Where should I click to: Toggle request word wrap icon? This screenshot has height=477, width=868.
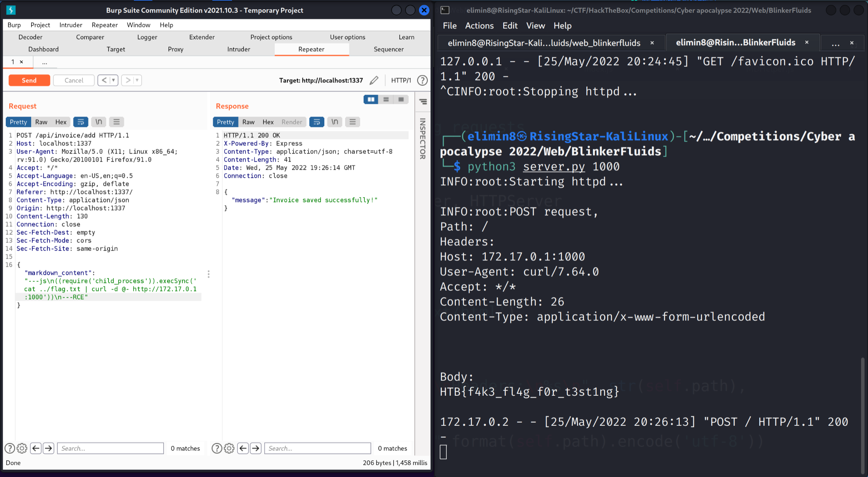81,122
